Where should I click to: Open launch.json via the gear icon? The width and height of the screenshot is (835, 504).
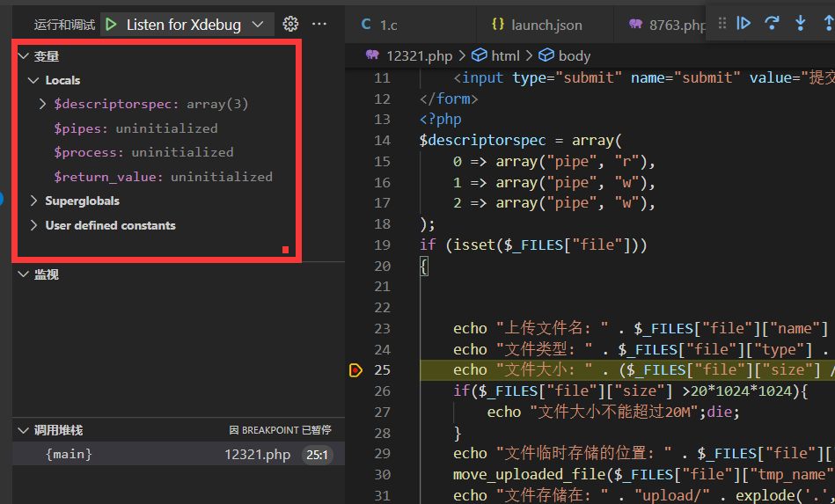(x=290, y=24)
